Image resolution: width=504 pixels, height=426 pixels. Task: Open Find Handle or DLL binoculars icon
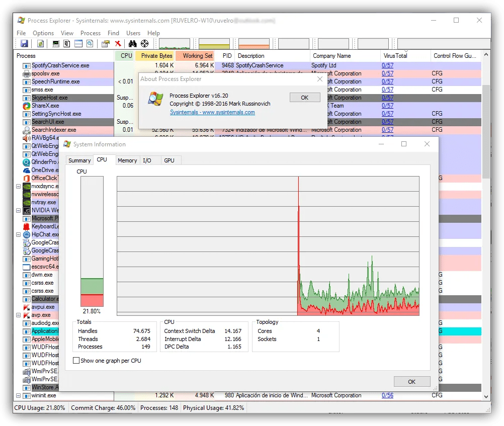tap(133, 44)
